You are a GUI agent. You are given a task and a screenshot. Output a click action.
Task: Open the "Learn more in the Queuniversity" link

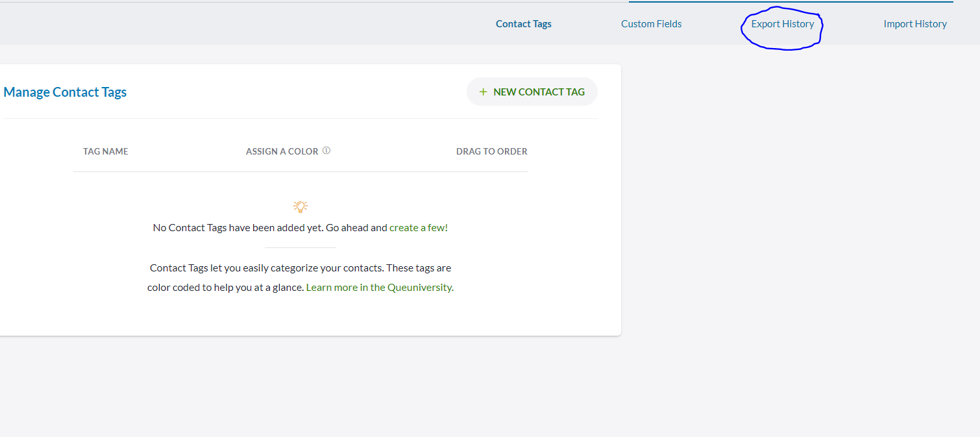tap(378, 287)
